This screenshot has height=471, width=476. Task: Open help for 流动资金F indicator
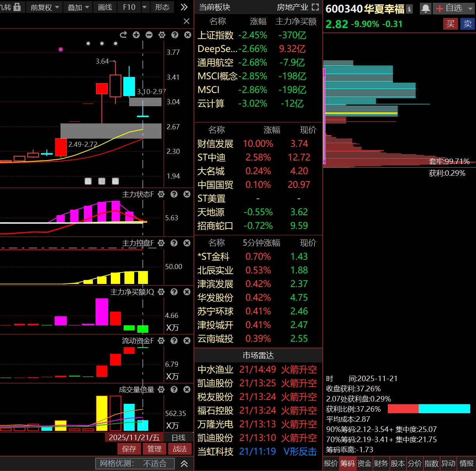pos(174,341)
